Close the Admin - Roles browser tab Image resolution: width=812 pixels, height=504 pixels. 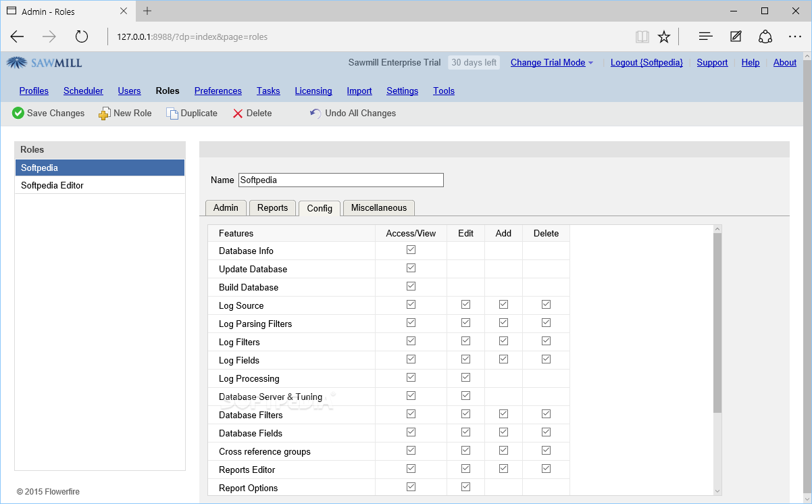(124, 11)
